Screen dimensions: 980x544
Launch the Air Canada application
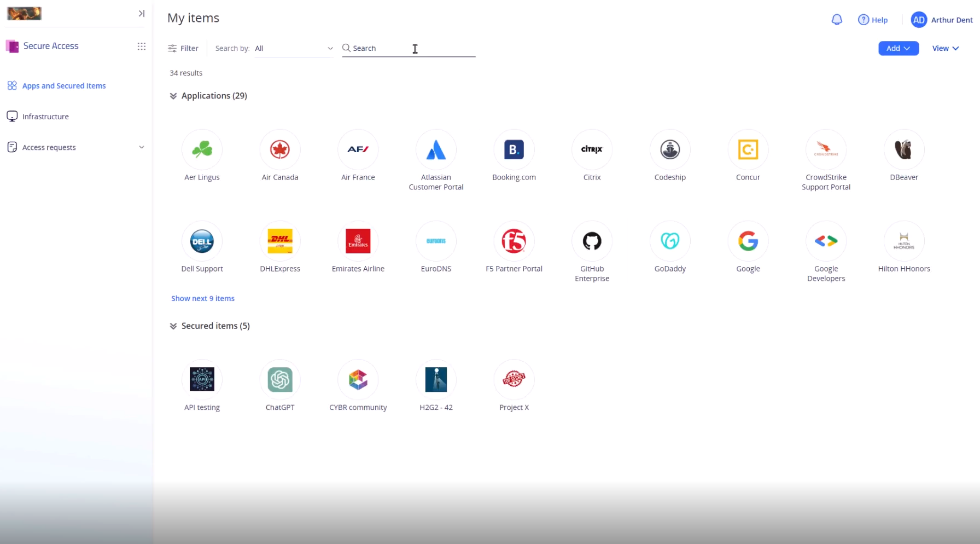pyautogui.click(x=280, y=149)
